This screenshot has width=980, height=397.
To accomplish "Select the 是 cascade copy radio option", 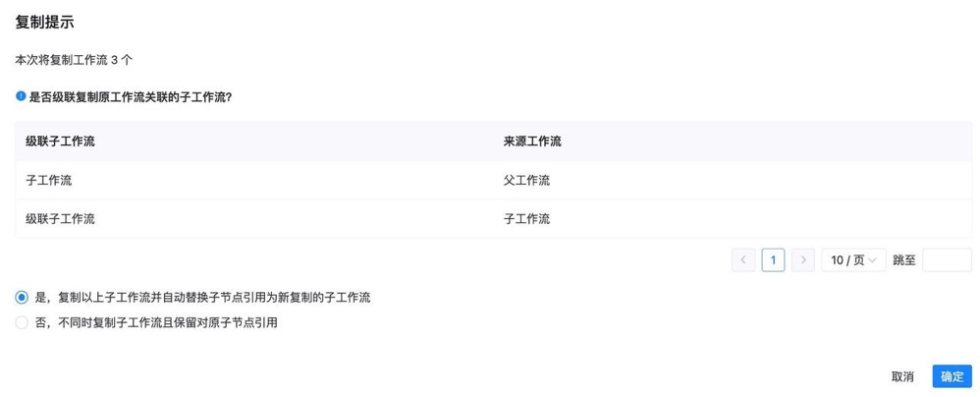I will 22,297.
